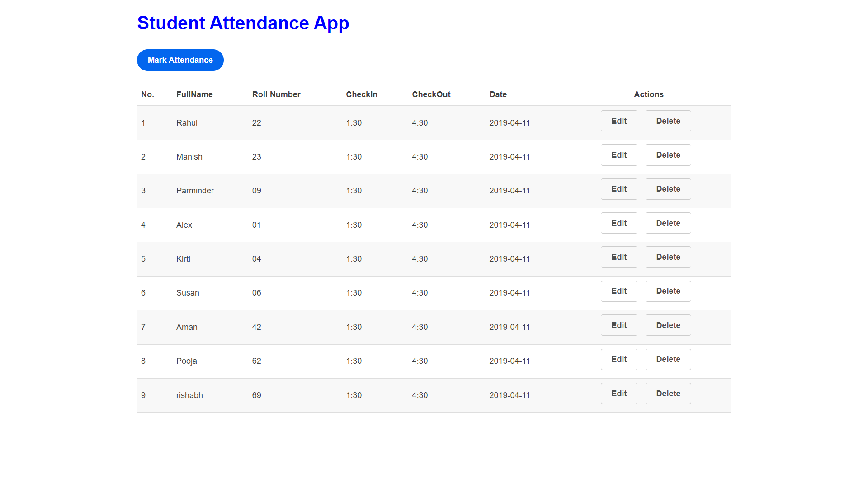Delete Kirti's attendance details
868x488 pixels.
pos(668,257)
